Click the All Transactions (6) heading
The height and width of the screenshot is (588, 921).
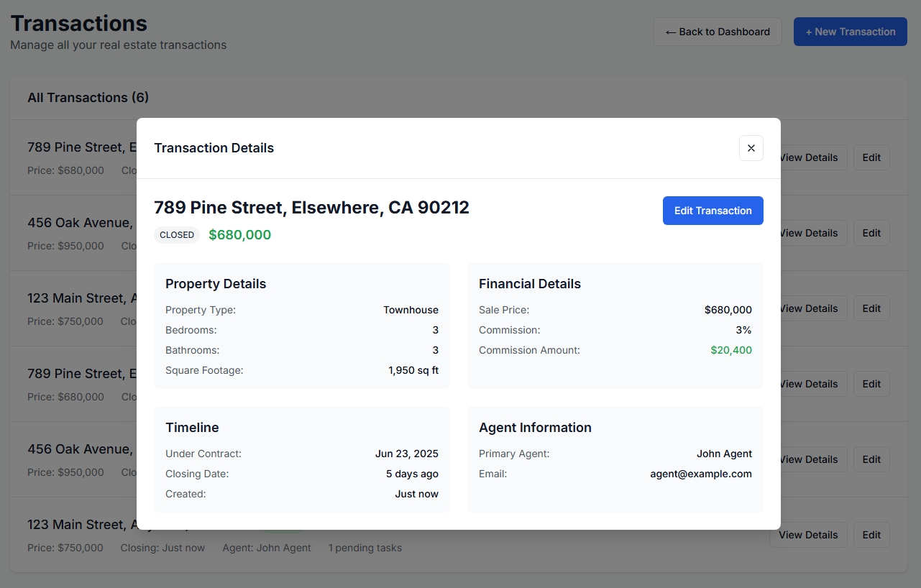point(88,98)
